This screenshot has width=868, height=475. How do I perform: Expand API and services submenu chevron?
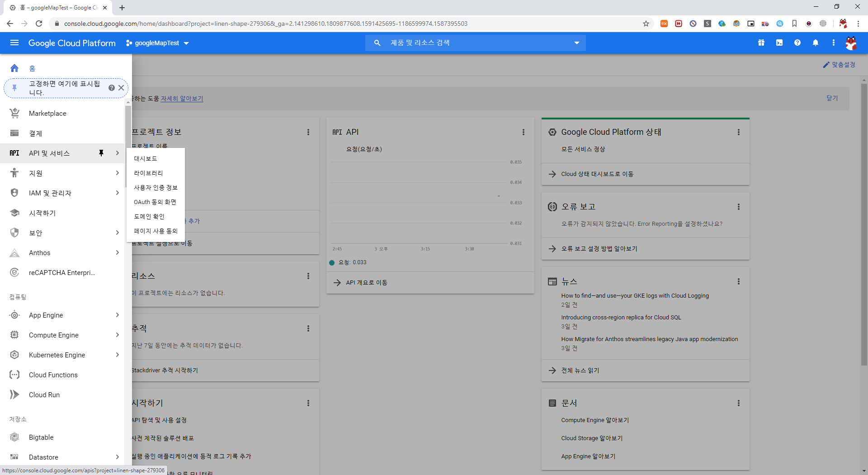[118, 153]
